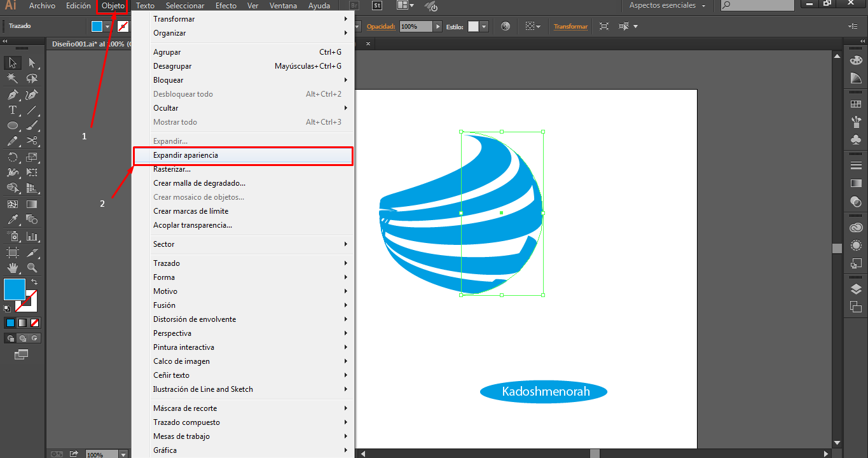868x458 pixels.
Task: Click the Recolor Artwork wheel icon
Action: coord(506,27)
